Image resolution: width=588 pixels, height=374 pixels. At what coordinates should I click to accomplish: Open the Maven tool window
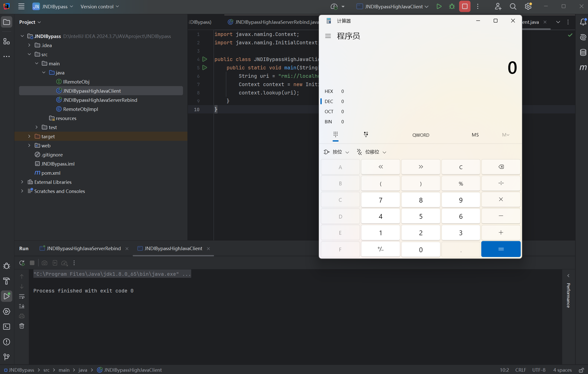(583, 68)
